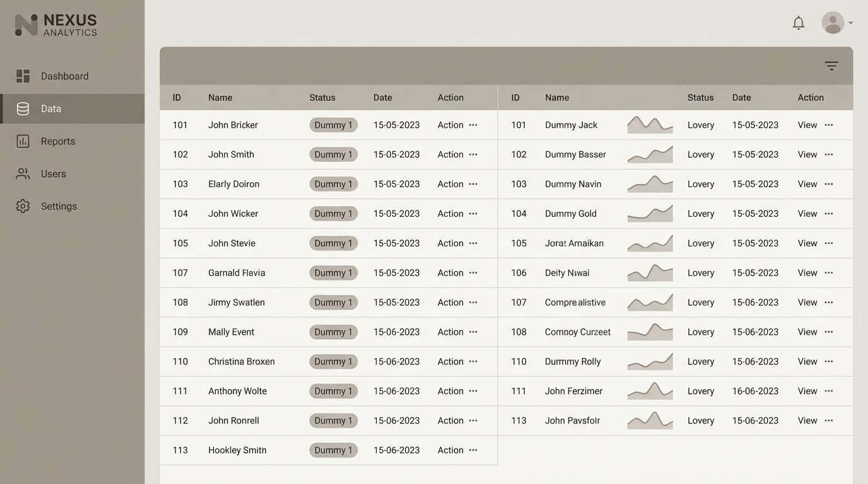Click the sparkline chart for Dummy Navin
This screenshot has height=484, width=868.
point(650,184)
